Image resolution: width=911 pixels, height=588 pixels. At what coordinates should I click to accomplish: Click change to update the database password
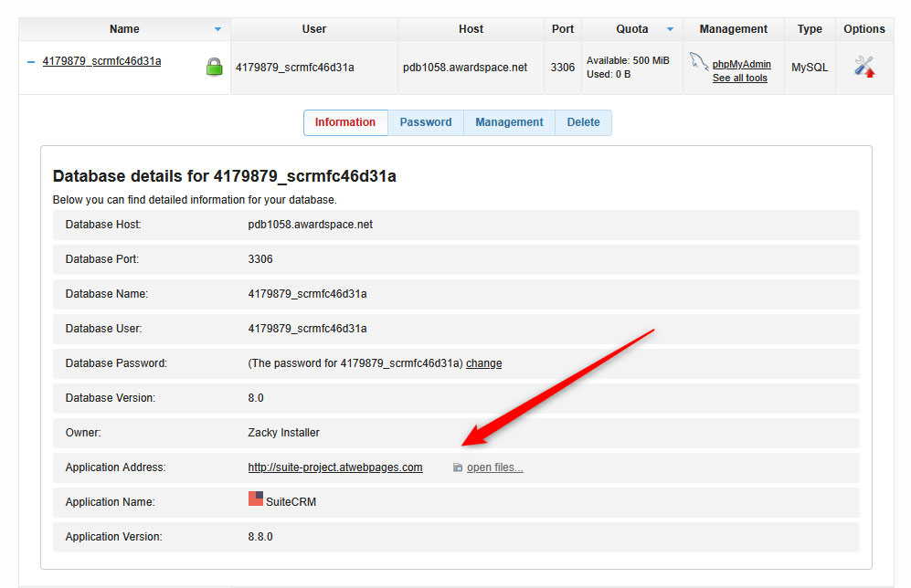pyautogui.click(x=483, y=362)
